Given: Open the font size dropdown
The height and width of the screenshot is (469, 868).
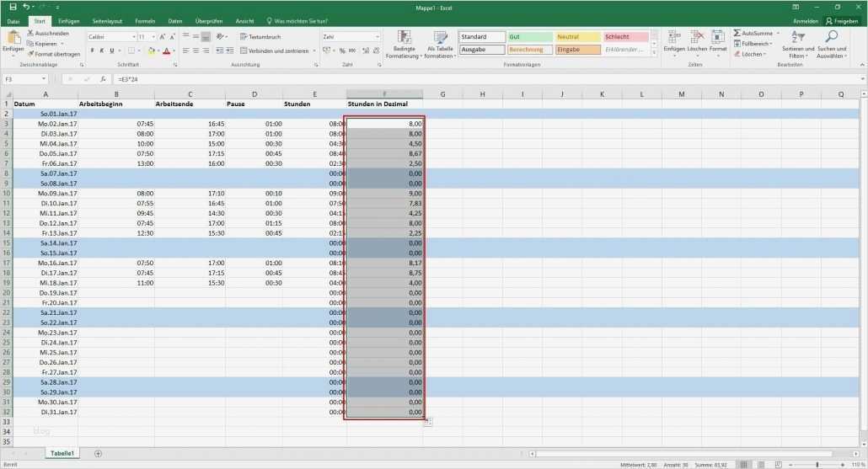Looking at the screenshot, I should pos(153,36).
